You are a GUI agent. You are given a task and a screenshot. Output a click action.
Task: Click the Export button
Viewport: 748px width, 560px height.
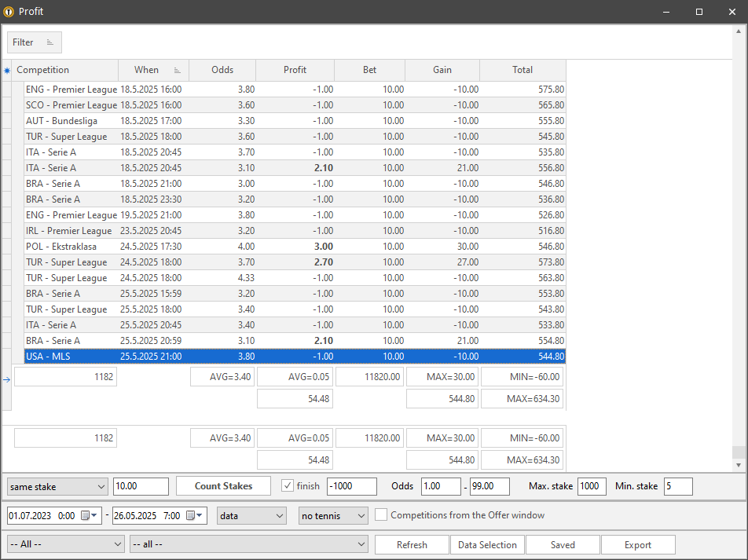pyautogui.click(x=637, y=544)
